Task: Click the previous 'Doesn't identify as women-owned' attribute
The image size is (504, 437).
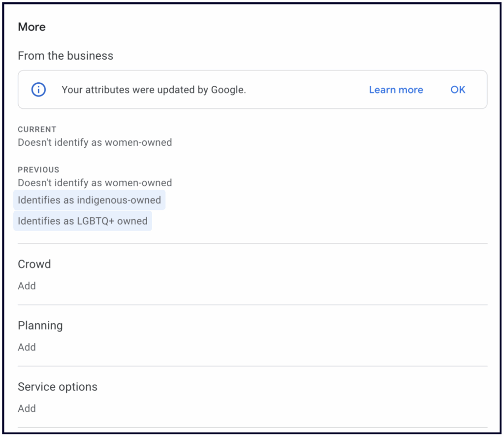Action: pos(95,183)
